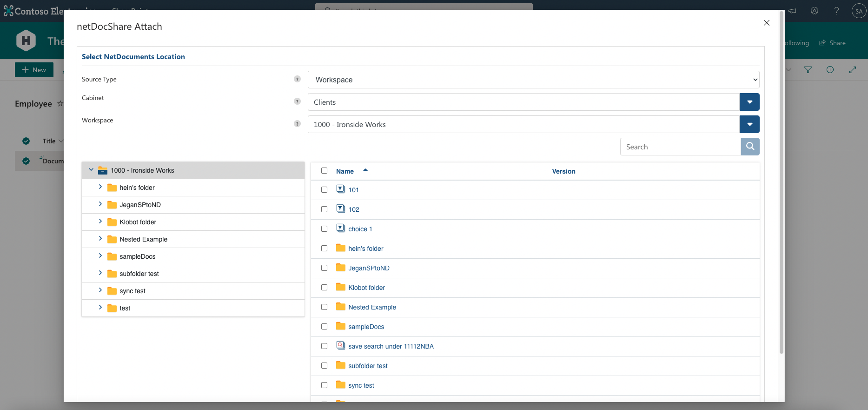Click the expand content icon
This screenshot has height=410, width=868.
pos(853,70)
